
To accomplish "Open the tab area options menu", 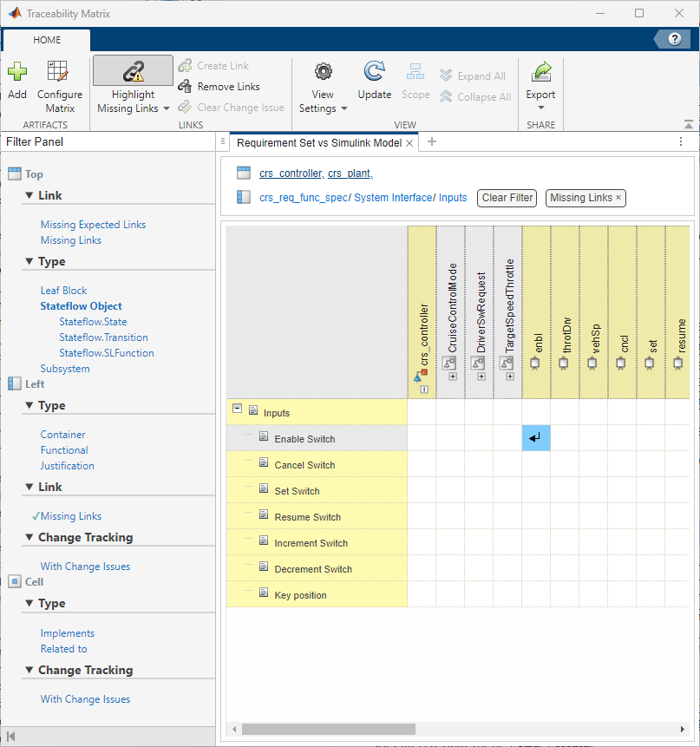I will pos(681,141).
